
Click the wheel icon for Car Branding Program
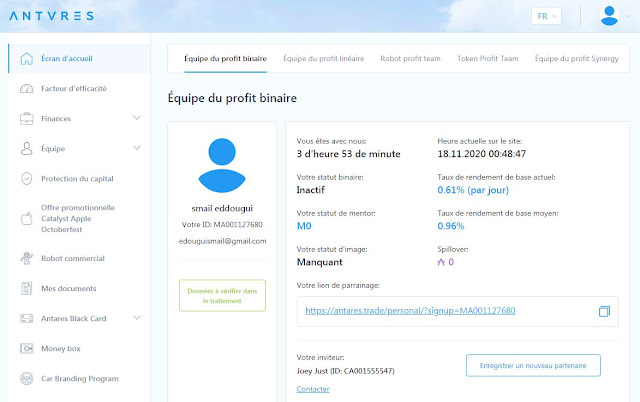27,379
